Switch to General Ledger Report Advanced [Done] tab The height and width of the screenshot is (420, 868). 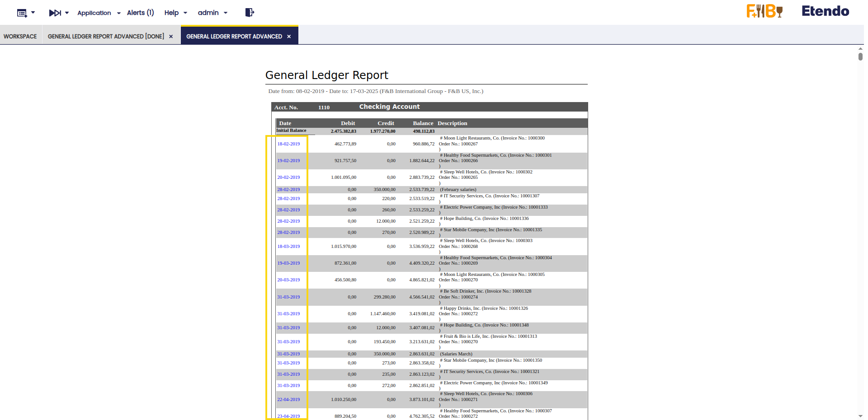click(x=106, y=37)
